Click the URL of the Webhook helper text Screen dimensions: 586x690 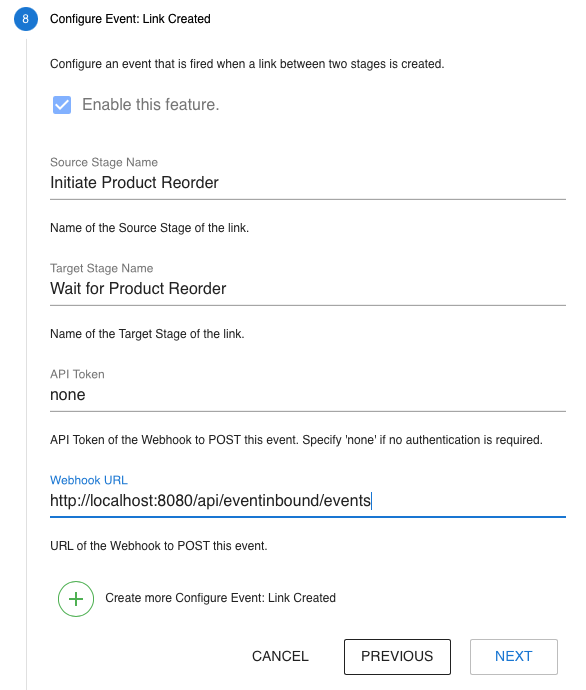[159, 546]
